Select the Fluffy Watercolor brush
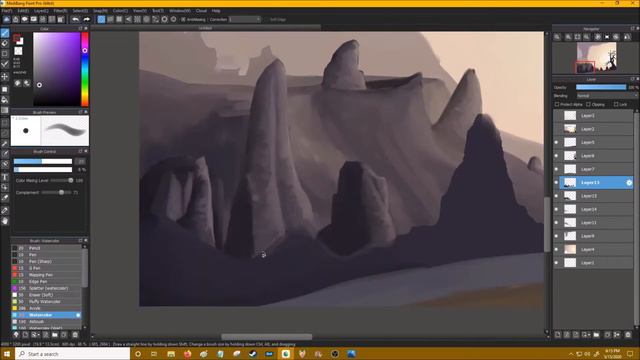The height and width of the screenshot is (360, 640). [47, 302]
